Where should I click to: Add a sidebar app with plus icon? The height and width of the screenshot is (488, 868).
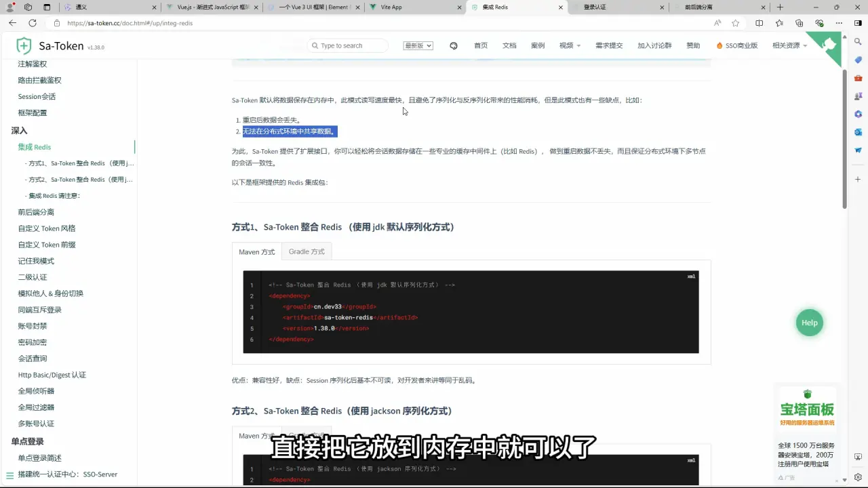point(858,180)
